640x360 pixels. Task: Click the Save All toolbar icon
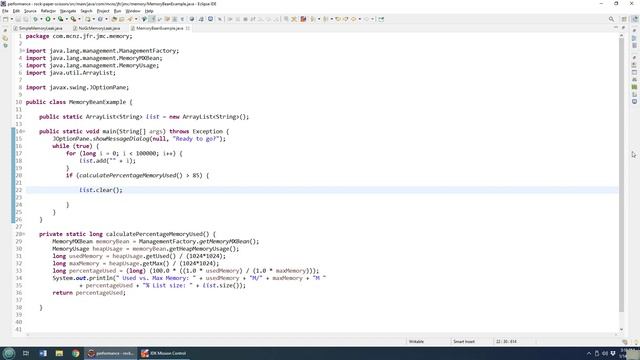click(25, 19)
